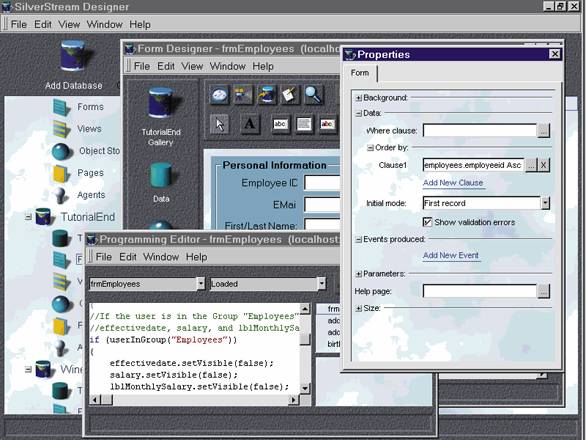Click the code editor scroll down arrow
Screen dimensions: 586x440
coord(305,388)
